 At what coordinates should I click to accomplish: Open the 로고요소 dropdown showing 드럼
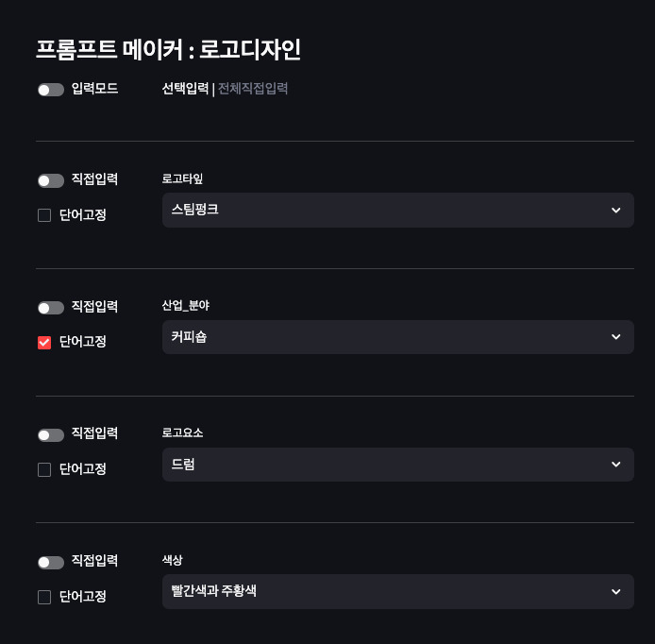387,465
